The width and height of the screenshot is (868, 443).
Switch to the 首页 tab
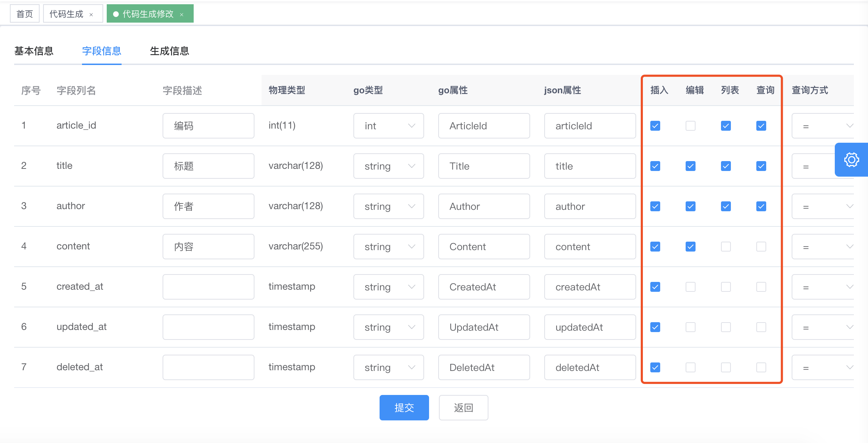25,14
